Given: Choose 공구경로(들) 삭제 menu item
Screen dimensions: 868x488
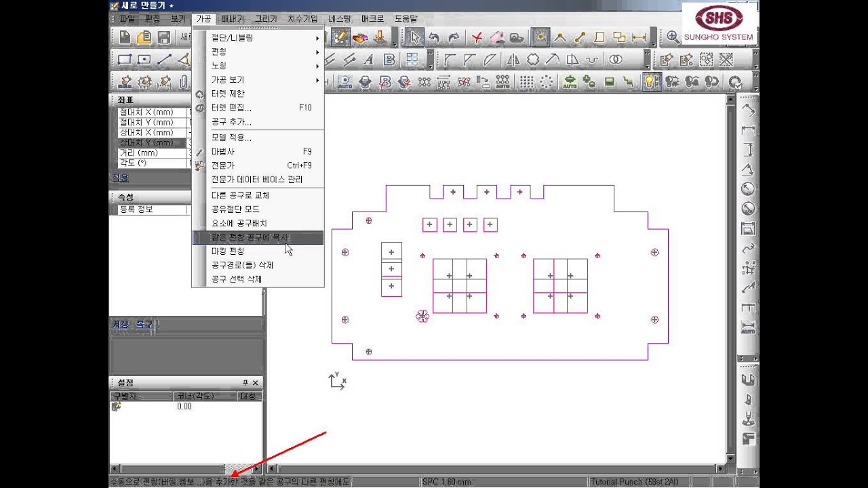Looking at the screenshot, I should pos(258,265).
